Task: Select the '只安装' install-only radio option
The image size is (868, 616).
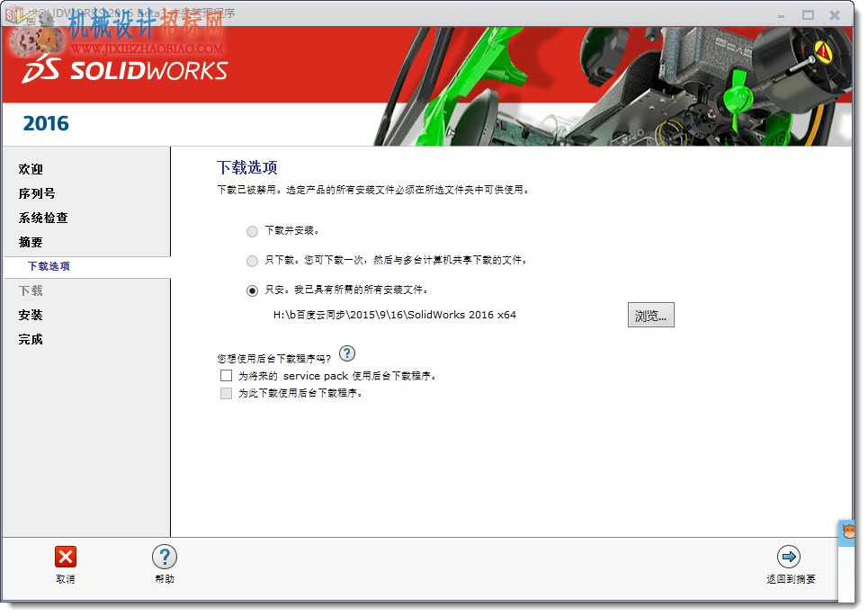Action: [x=252, y=290]
